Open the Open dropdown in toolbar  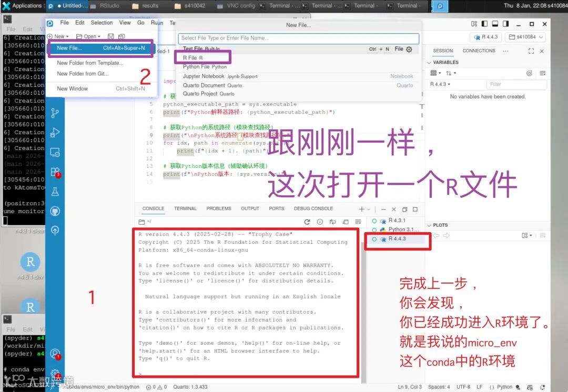(88, 36)
